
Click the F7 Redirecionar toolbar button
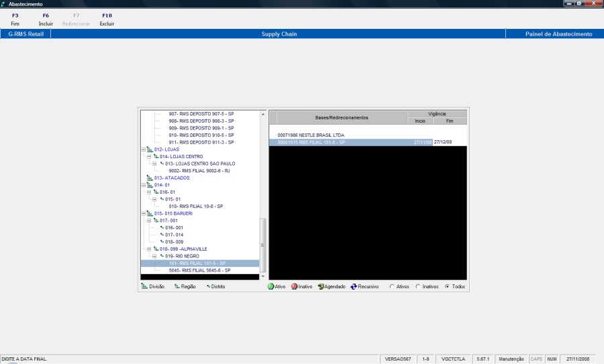[77, 19]
